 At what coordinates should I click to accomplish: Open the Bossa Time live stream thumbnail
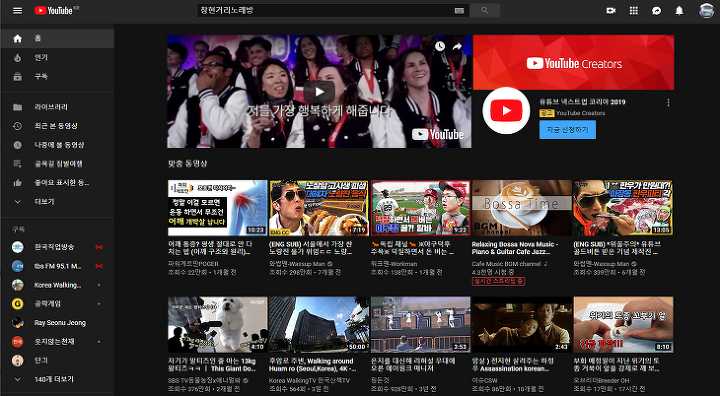pyautogui.click(x=522, y=208)
